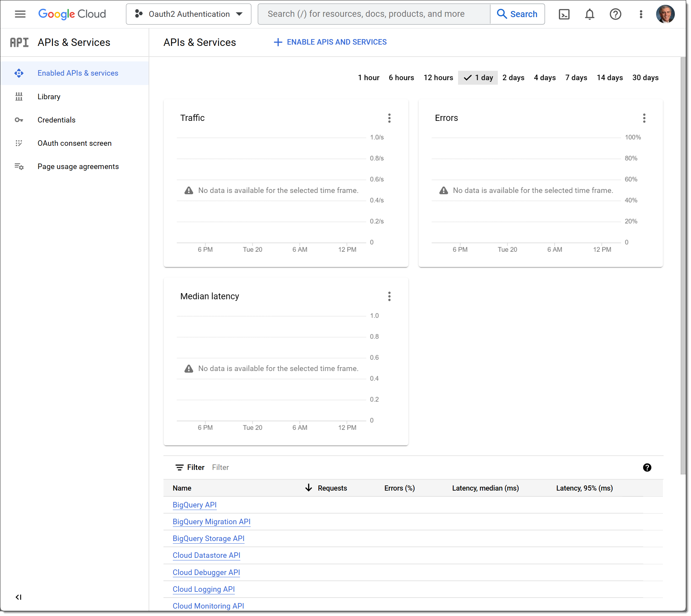Click the Credentials key icon
Screen dimensions: 691x616
point(19,120)
